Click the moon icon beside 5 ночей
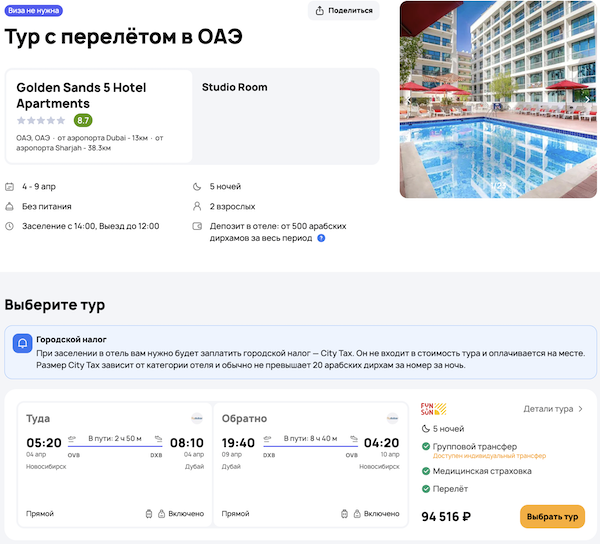This screenshot has height=544, width=600. click(x=197, y=186)
